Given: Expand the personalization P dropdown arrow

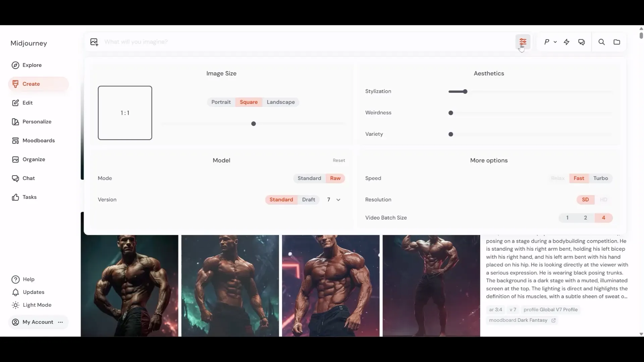Looking at the screenshot, I should click(x=555, y=42).
